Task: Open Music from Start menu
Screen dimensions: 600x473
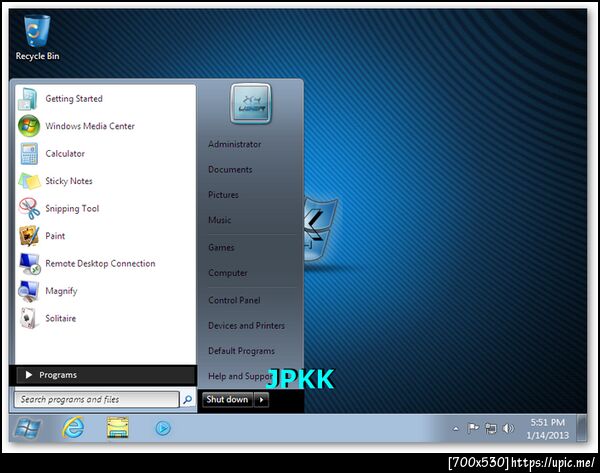Action: point(220,220)
